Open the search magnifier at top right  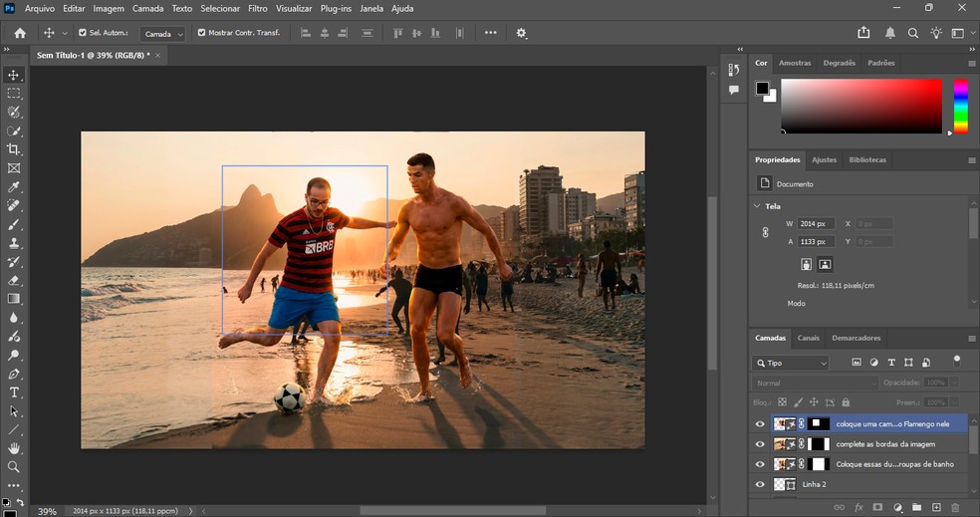[913, 33]
